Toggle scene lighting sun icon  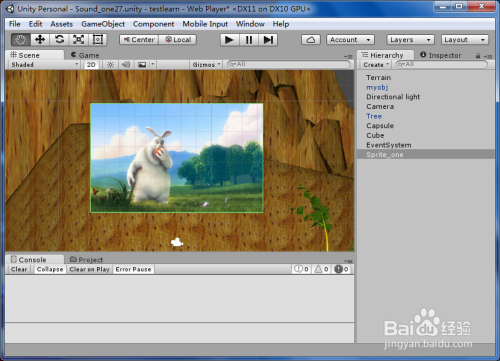pyautogui.click(x=110, y=65)
